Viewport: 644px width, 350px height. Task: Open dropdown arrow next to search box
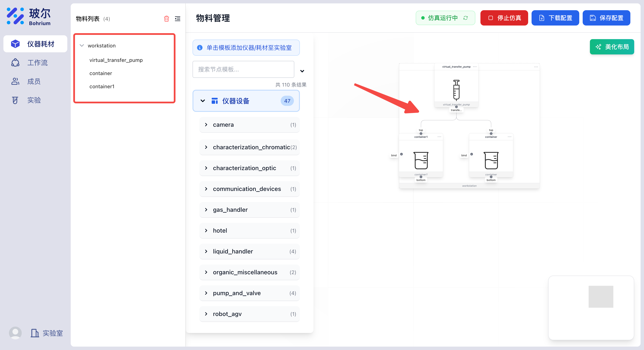pyautogui.click(x=302, y=71)
